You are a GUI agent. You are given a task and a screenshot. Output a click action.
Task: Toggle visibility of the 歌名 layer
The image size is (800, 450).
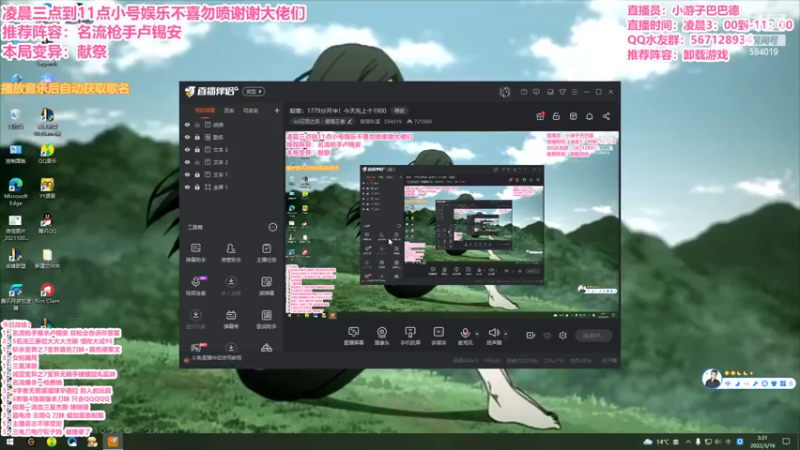click(x=187, y=137)
